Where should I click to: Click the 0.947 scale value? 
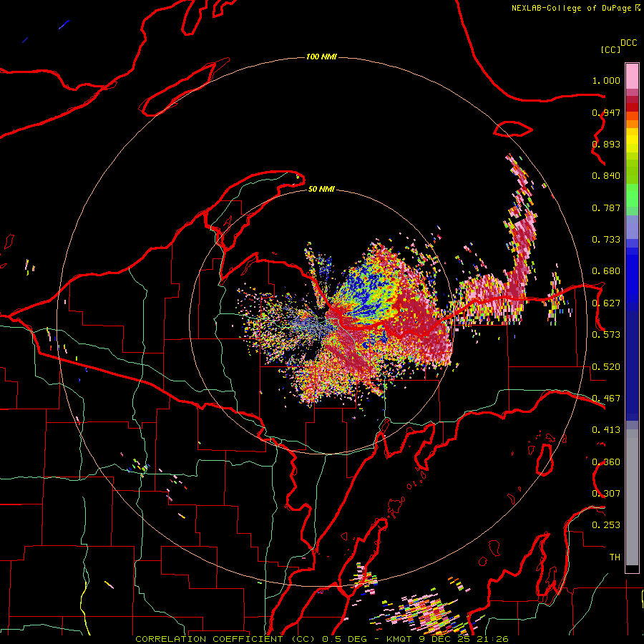[606, 112]
